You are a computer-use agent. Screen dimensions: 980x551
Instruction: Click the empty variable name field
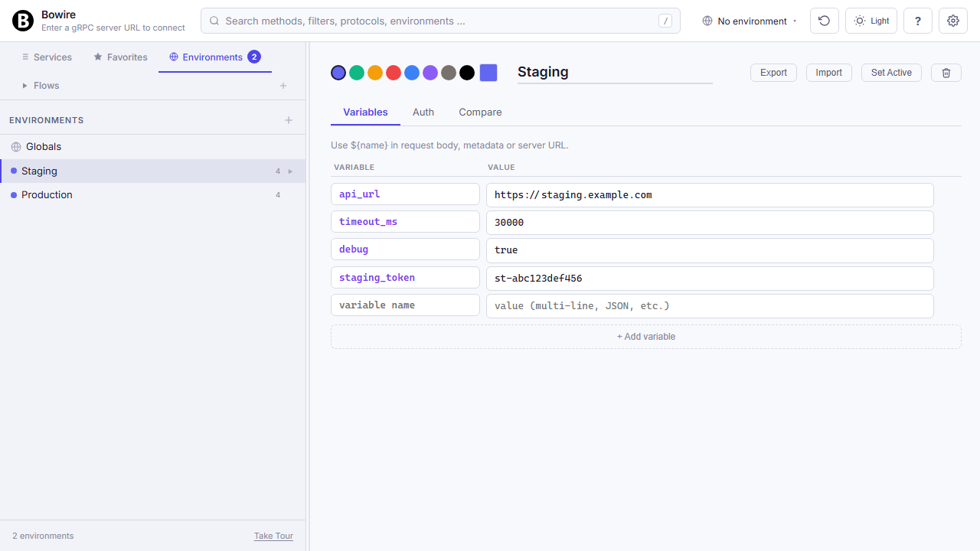pyautogui.click(x=405, y=305)
